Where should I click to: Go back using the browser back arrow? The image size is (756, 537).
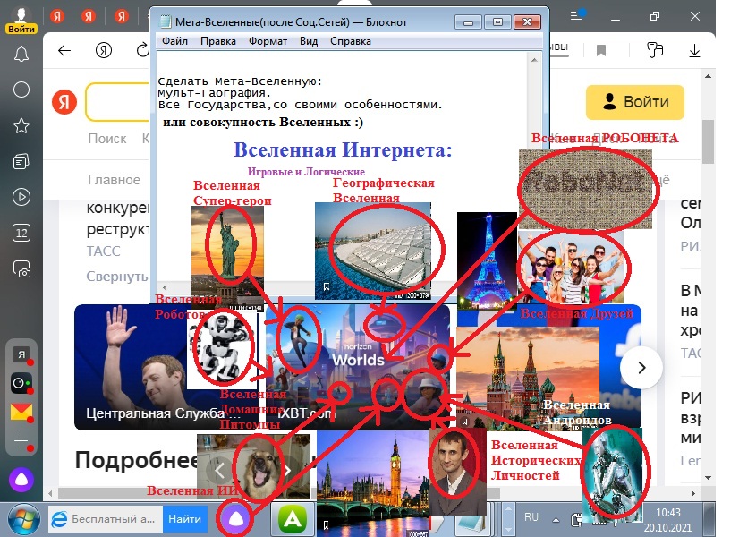pyautogui.click(x=64, y=51)
